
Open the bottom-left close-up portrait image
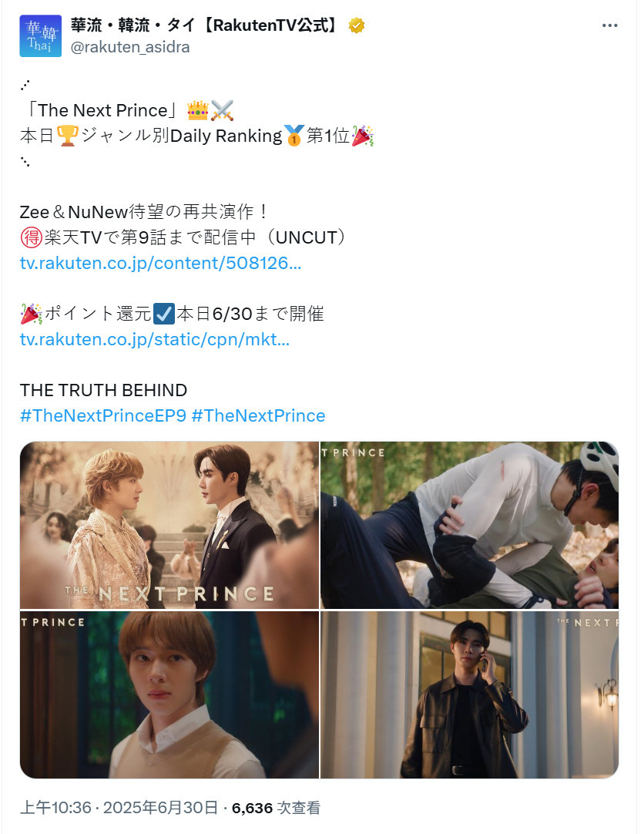169,694
